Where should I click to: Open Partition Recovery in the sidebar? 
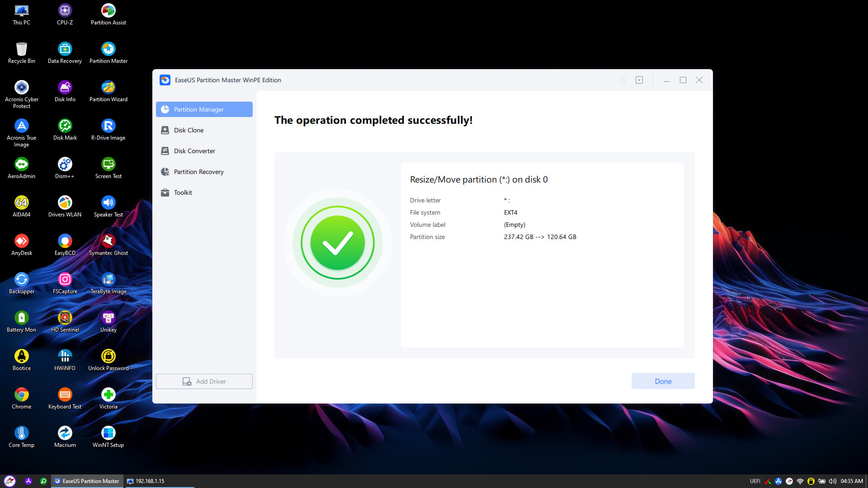[x=198, y=172]
